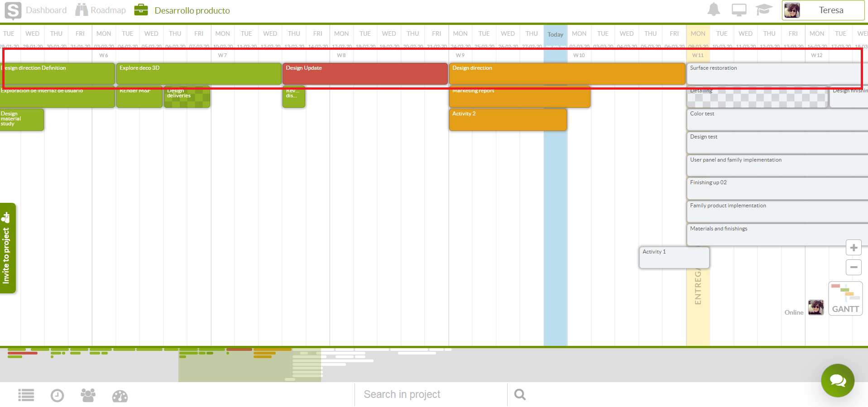Click the search magnifier icon
868x407 pixels.
pyautogui.click(x=520, y=395)
